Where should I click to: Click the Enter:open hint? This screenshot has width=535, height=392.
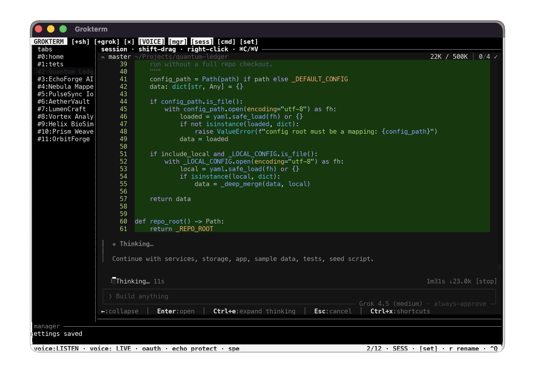pos(176,311)
